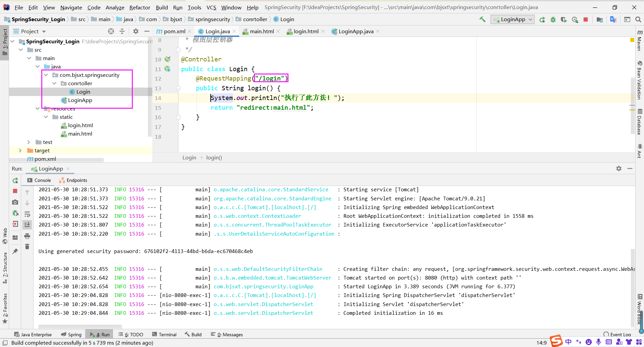The image size is (644, 347).
Task: Click the gutter bean icon on line 11
Action: pos(167,69)
